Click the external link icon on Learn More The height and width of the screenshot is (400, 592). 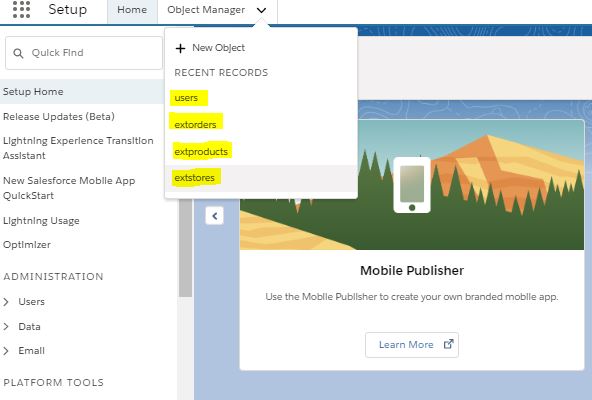point(448,344)
